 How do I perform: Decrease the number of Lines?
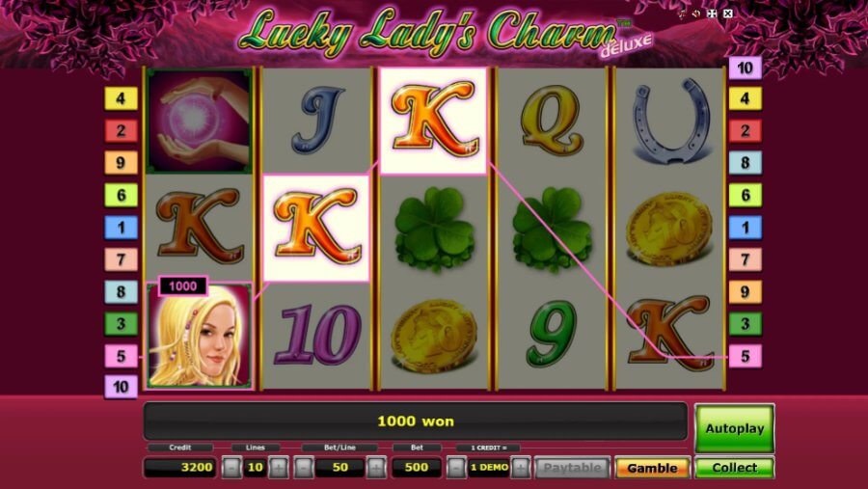coord(231,468)
